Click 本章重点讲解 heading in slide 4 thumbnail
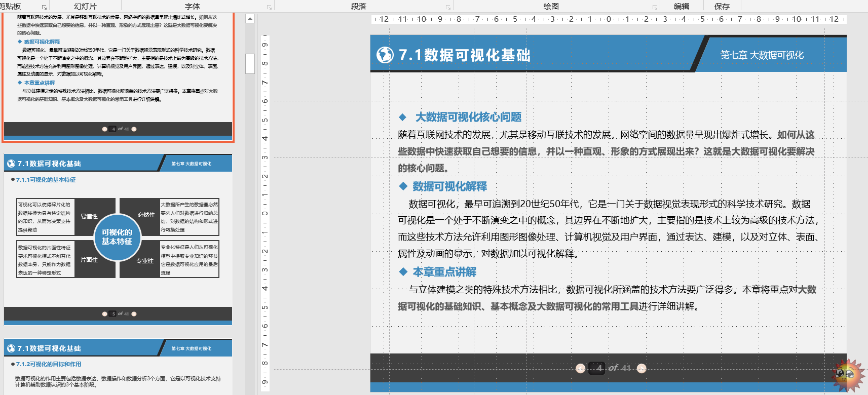 point(40,83)
